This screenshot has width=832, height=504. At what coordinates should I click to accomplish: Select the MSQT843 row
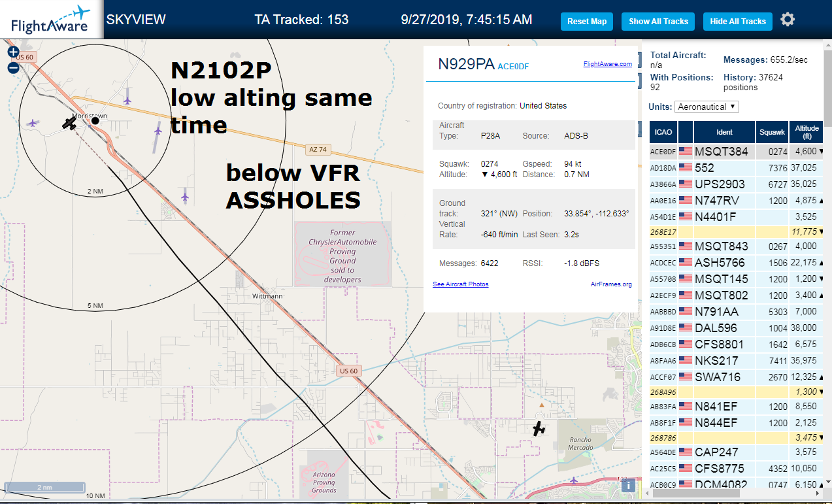737,246
